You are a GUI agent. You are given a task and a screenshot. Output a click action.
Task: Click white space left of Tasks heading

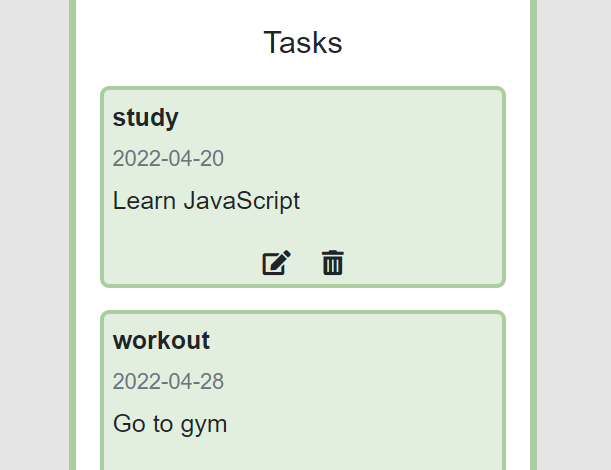pos(170,42)
